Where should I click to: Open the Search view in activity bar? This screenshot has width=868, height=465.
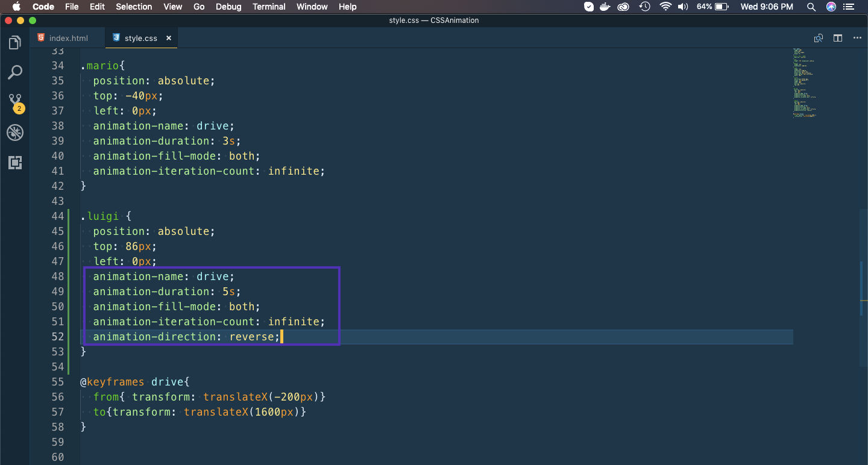tap(15, 72)
